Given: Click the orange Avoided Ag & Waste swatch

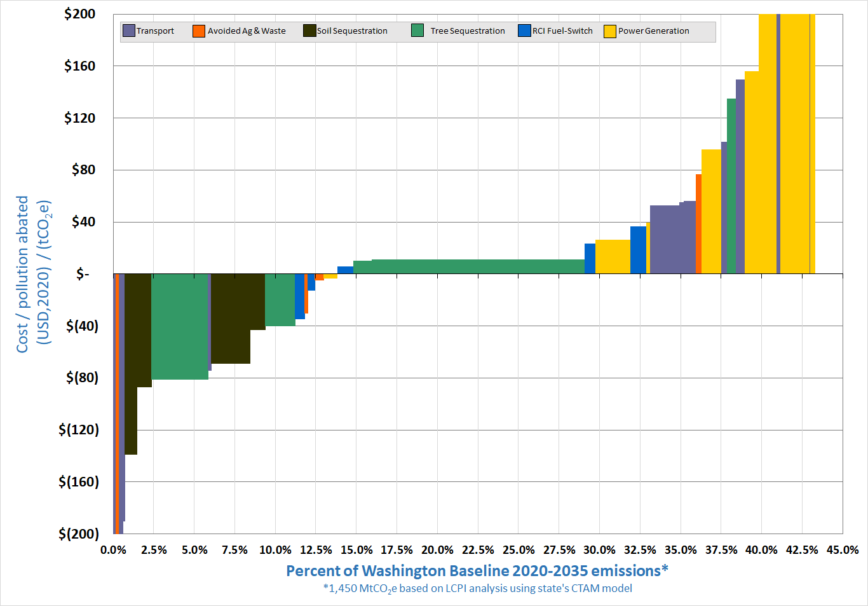Looking at the screenshot, I should pyautogui.click(x=199, y=31).
